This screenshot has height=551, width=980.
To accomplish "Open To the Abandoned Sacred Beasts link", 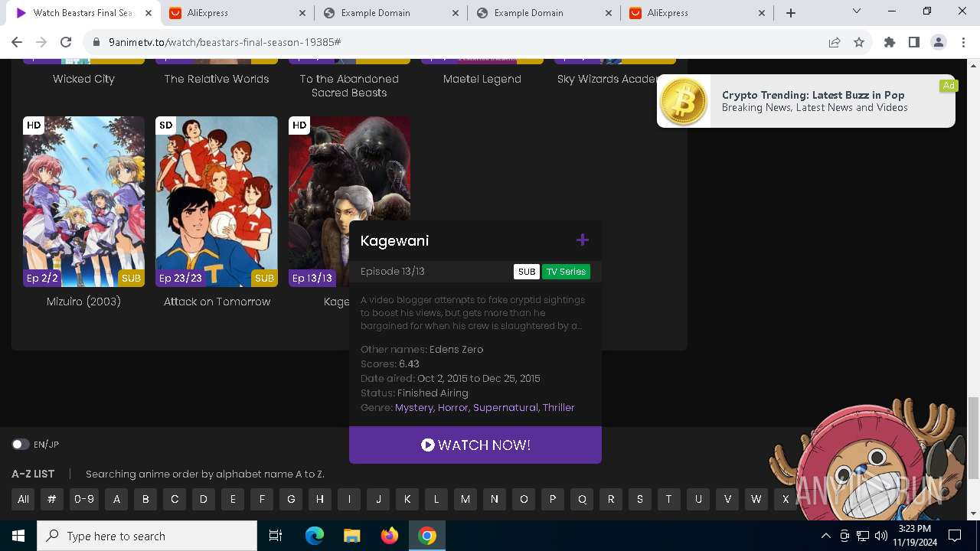I will (x=349, y=86).
